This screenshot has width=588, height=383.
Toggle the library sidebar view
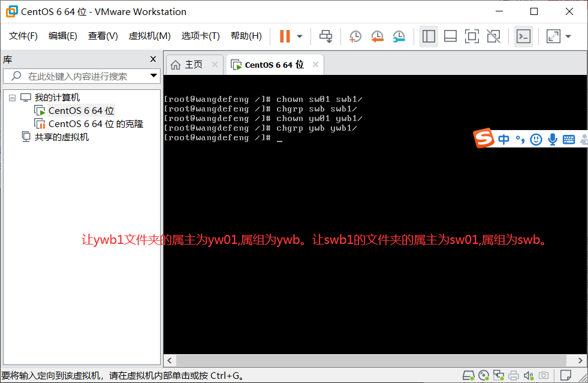pyautogui.click(x=429, y=37)
